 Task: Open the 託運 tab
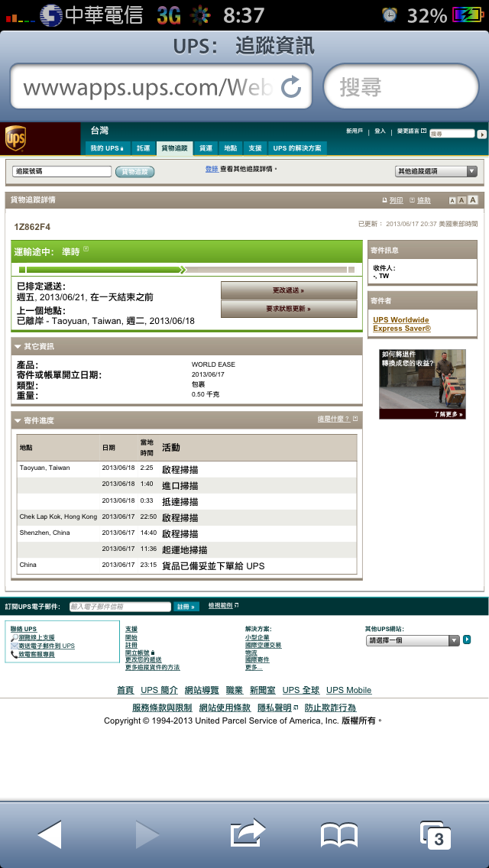point(144,148)
